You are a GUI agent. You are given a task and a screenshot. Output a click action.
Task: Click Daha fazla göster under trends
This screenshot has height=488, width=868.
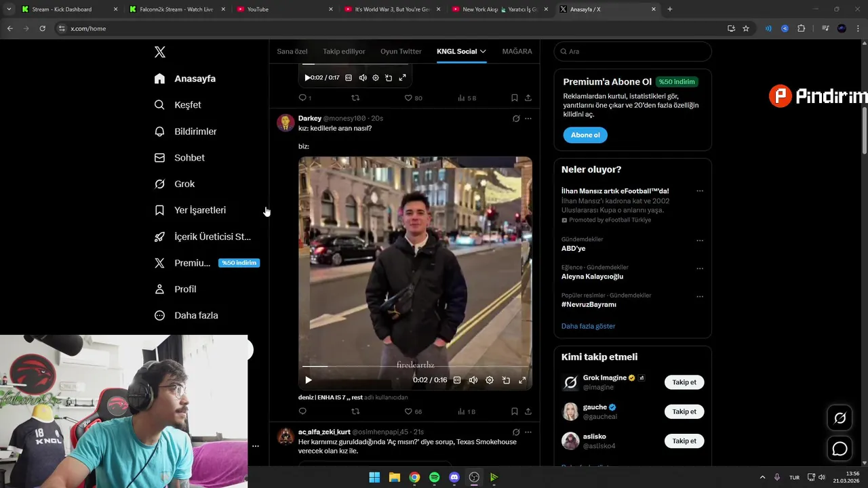point(588,326)
